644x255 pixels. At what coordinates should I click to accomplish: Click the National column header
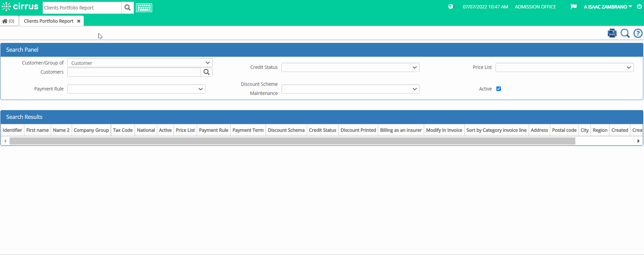pyautogui.click(x=146, y=130)
